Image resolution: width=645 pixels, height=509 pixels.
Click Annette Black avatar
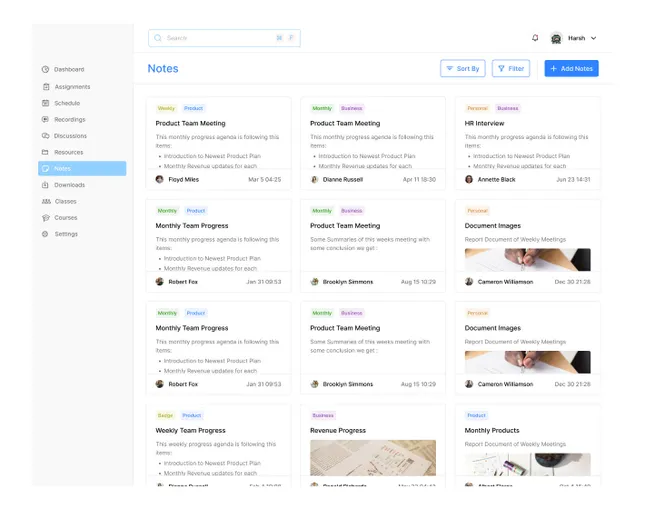click(469, 179)
